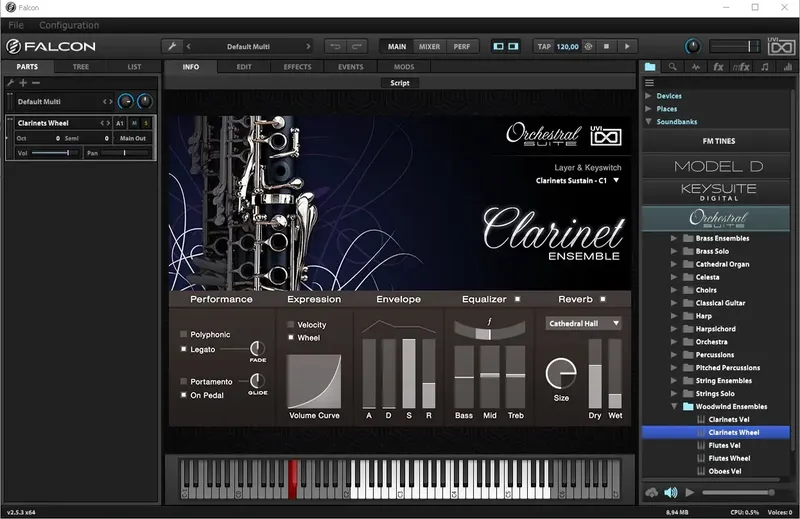
Task: Open the Cathedral Hall reverb dropdown
Action: 584,324
